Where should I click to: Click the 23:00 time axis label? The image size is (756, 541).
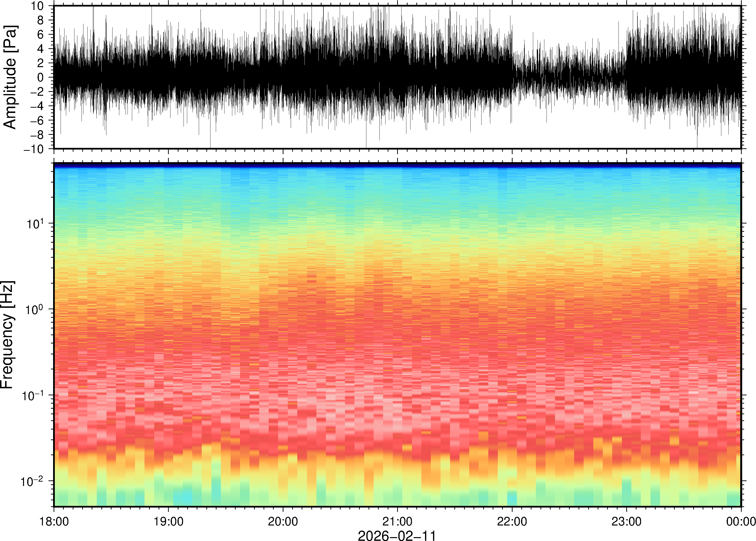pos(626,521)
